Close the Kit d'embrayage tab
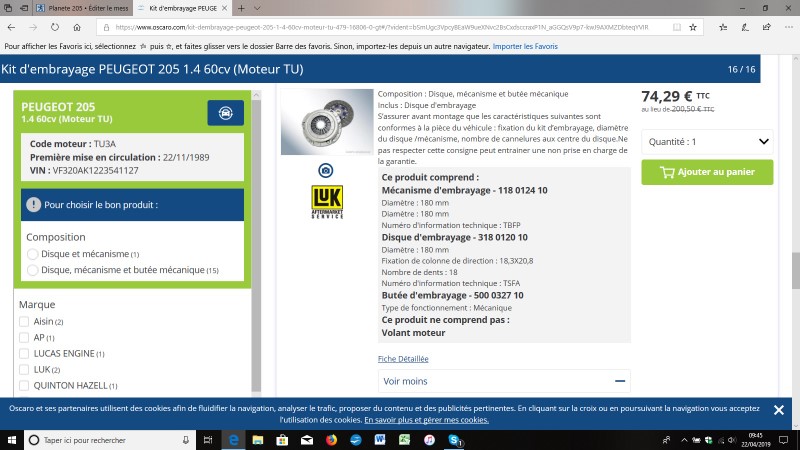 pyautogui.click(x=224, y=8)
